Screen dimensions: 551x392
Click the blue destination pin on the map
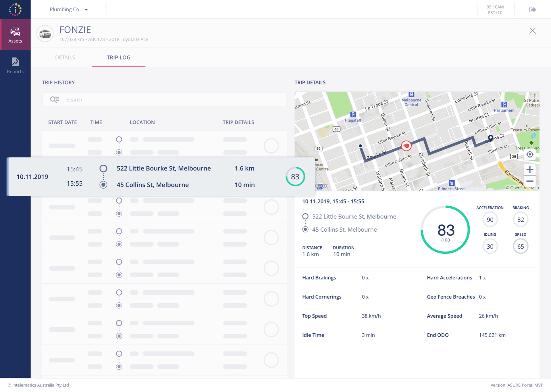point(491,138)
